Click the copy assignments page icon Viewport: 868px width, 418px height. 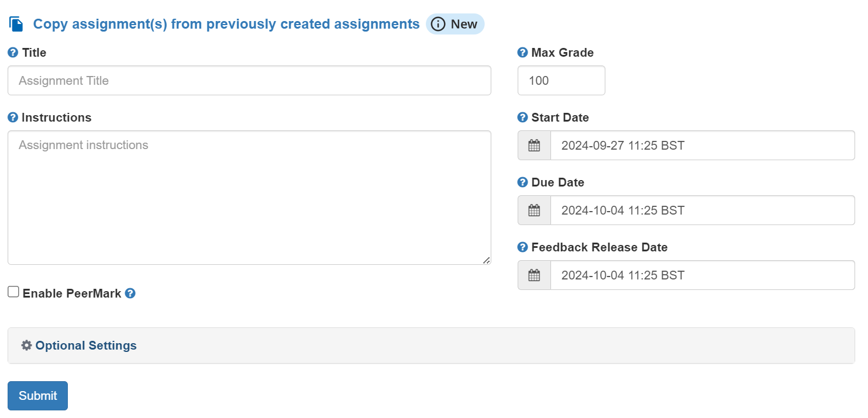(15, 23)
